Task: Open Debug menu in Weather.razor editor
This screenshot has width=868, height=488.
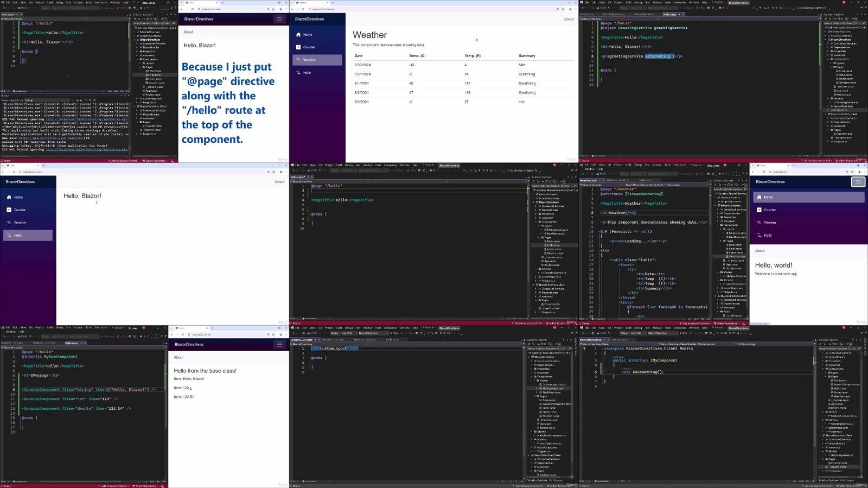Action: pyautogui.click(x=638, y=165)
